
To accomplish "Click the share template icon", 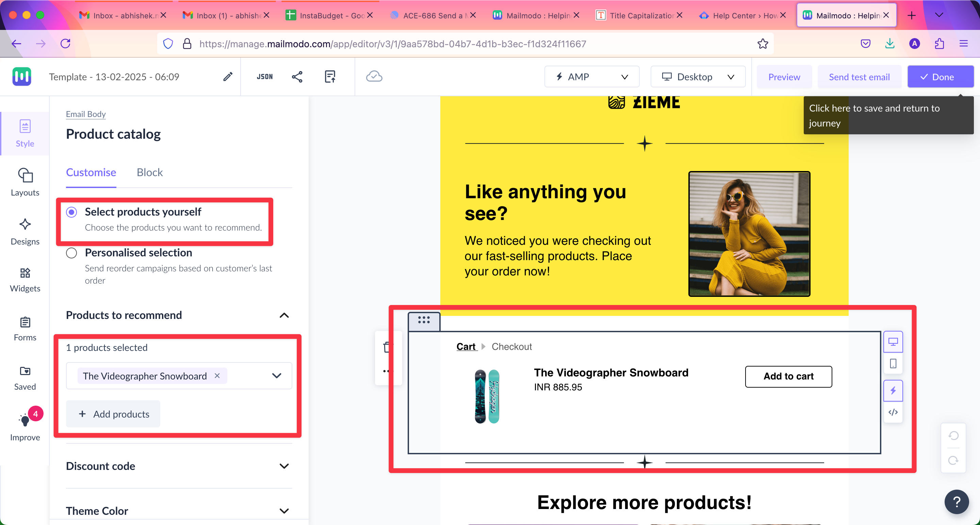I will coord(297,77).
